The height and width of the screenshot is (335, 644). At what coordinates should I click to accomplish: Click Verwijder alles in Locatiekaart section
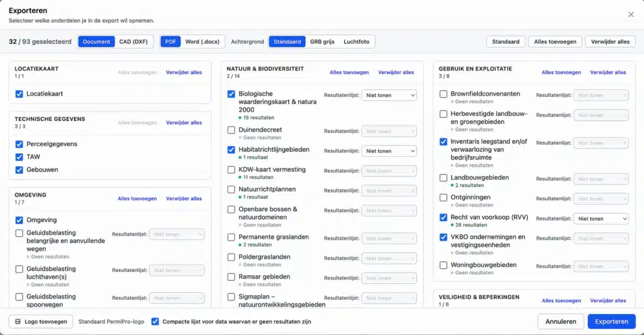click(184, 72)
